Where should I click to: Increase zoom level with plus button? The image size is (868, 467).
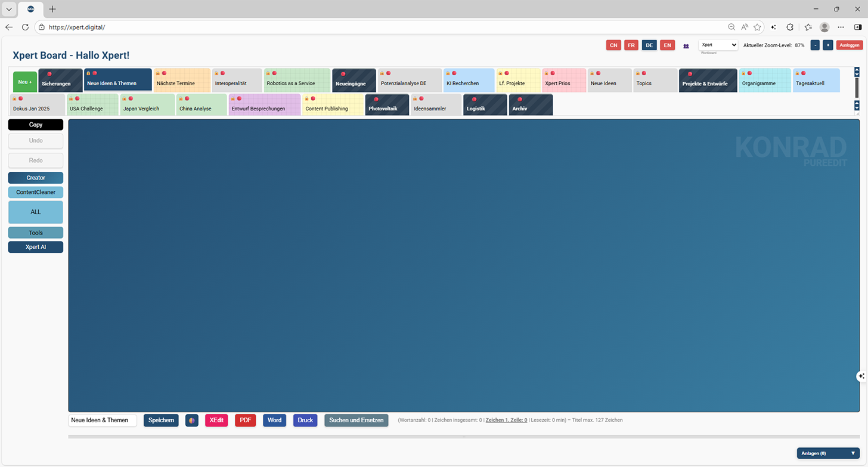827,45
